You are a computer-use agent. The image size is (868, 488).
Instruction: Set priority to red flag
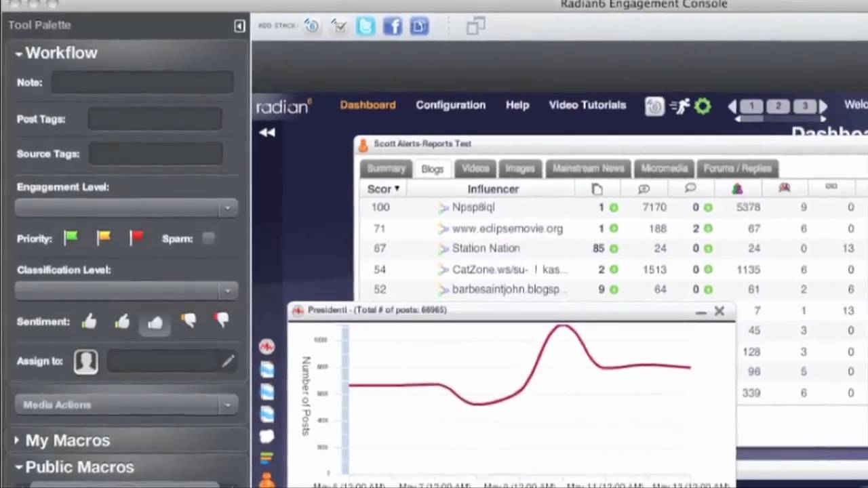pos(136,237)
